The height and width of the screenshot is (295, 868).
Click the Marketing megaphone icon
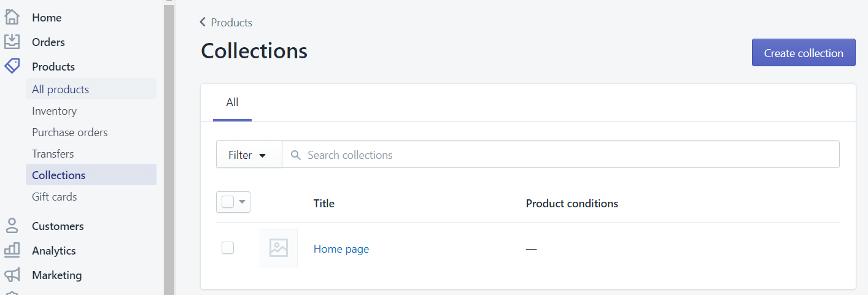click(x=12, y=275)
